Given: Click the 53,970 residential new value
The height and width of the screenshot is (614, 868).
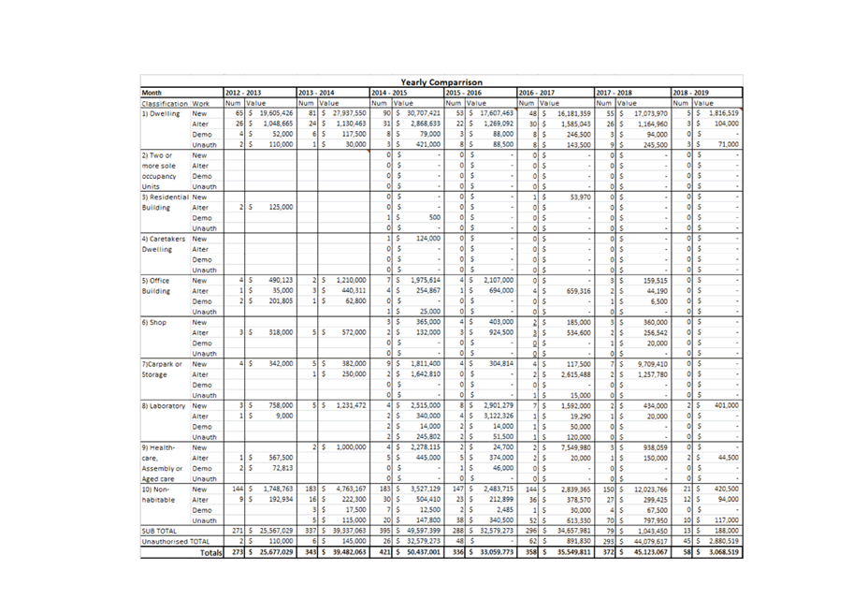Looking at the screenshot, I should [x=580, y=197].
